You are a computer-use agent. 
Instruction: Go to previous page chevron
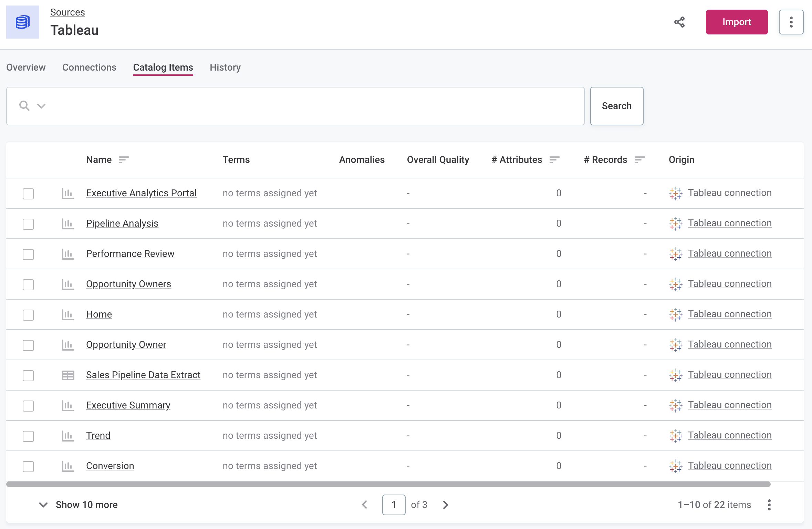point(365,505)
